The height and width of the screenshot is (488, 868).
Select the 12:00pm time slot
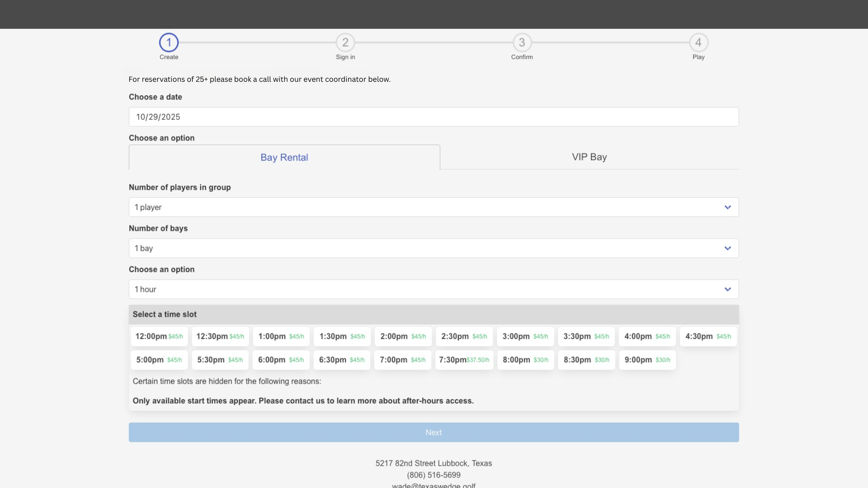(x=159, y=336)
